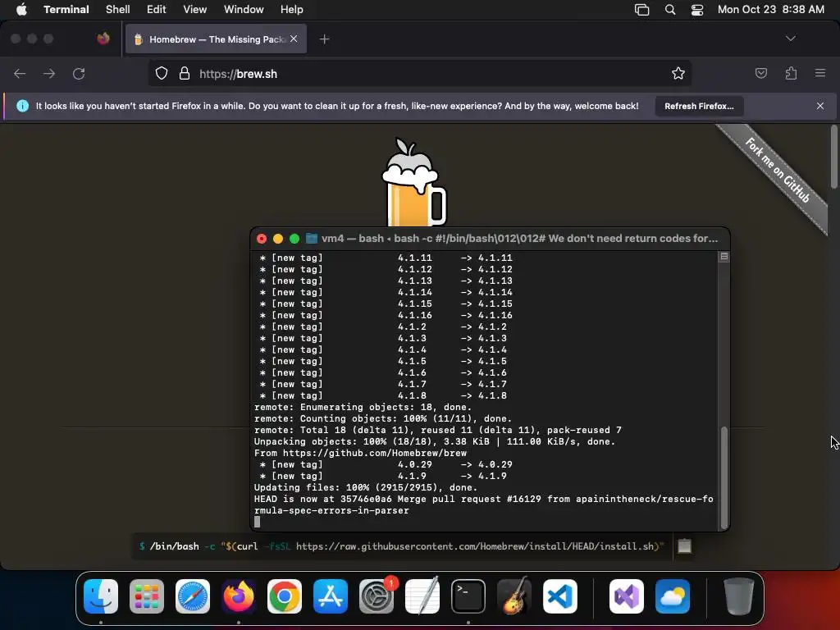Open a new Firefox tab
The width and height of the screenshot is (840, 630).
point(324,39)
